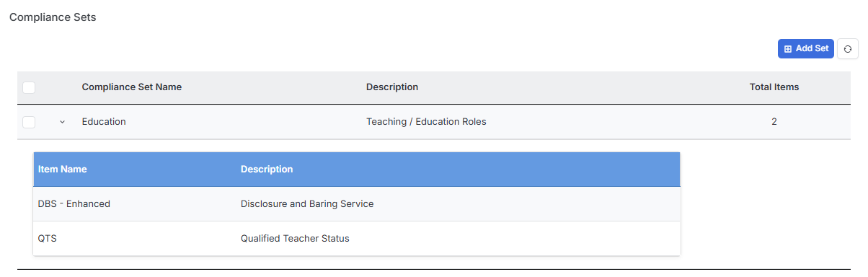
Task: Click the blue sub-table Description header
Action: (267, 170)
